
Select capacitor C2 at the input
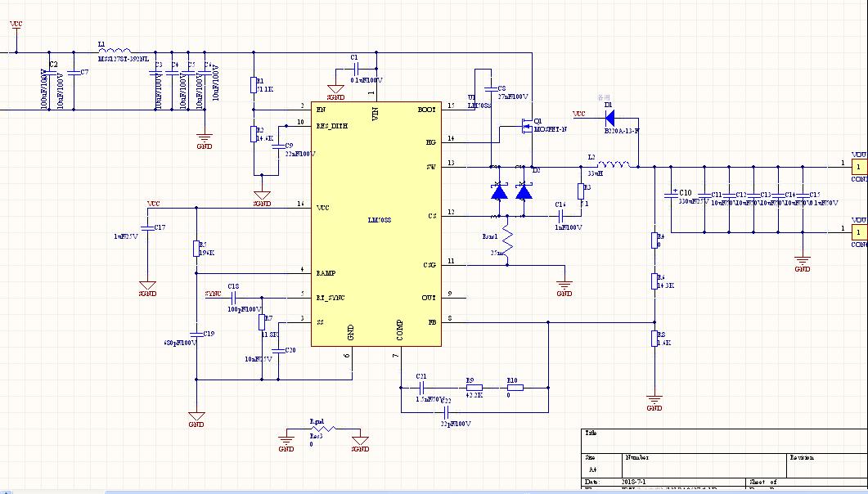(x=49, y=73)
